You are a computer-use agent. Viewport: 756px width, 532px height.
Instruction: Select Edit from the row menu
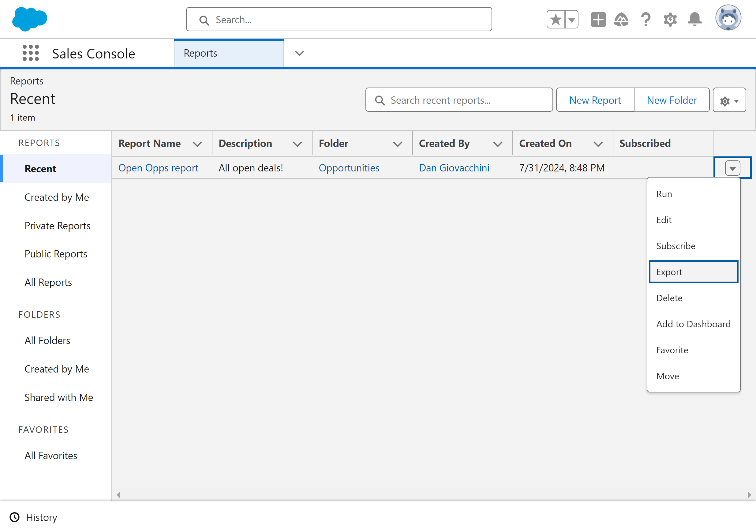point(694,220)
